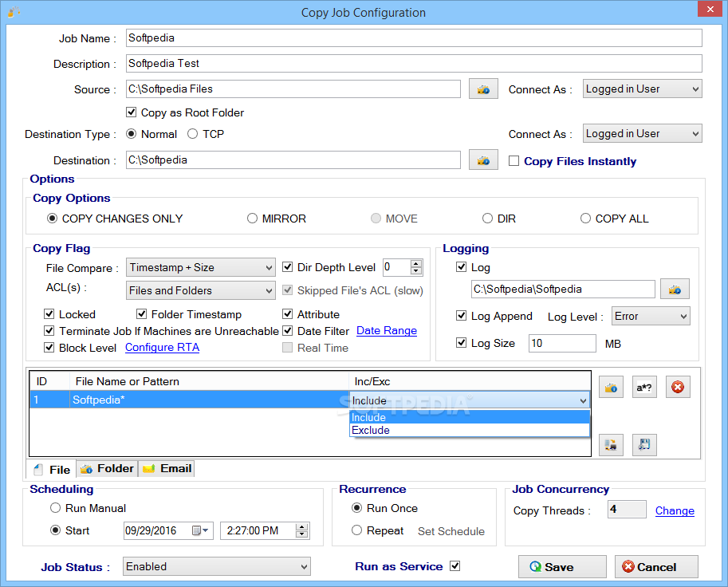Open the Log Level dropdown

(651, 316)
